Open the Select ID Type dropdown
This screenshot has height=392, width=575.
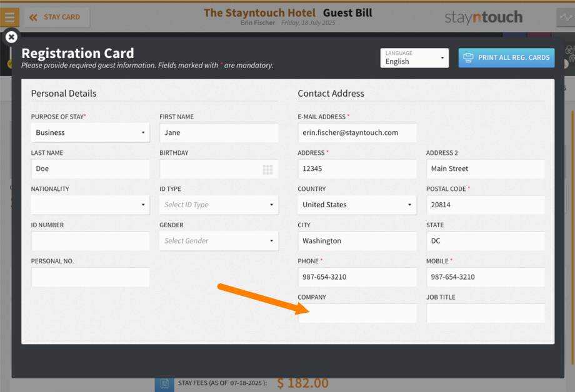pos(219,205)
